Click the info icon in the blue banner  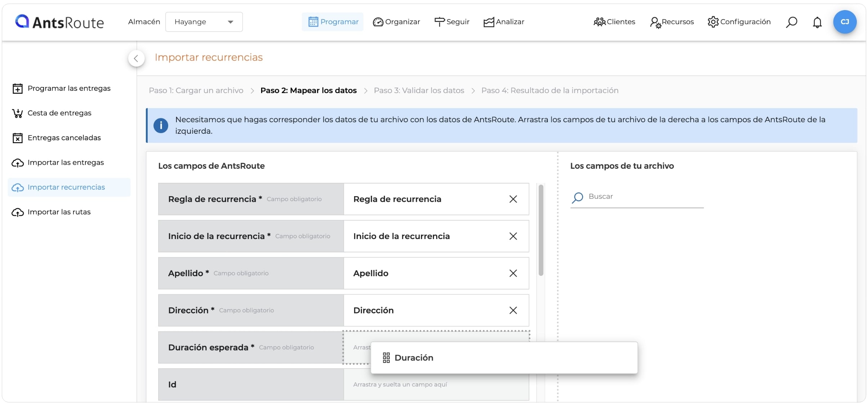(x=161, y=125)
